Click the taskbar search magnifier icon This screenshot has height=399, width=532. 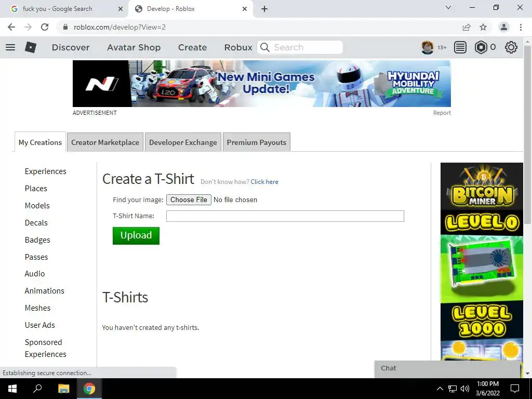[37, 389]
